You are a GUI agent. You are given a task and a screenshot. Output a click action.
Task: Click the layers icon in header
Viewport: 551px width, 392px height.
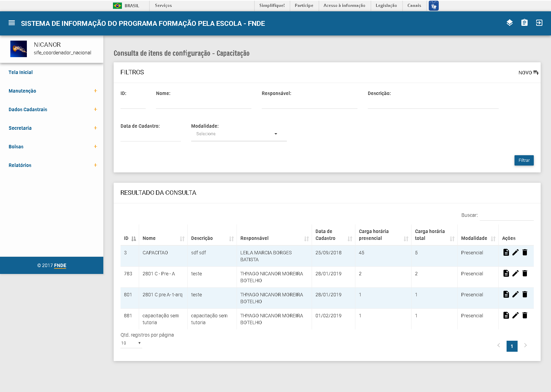point(510,23)
